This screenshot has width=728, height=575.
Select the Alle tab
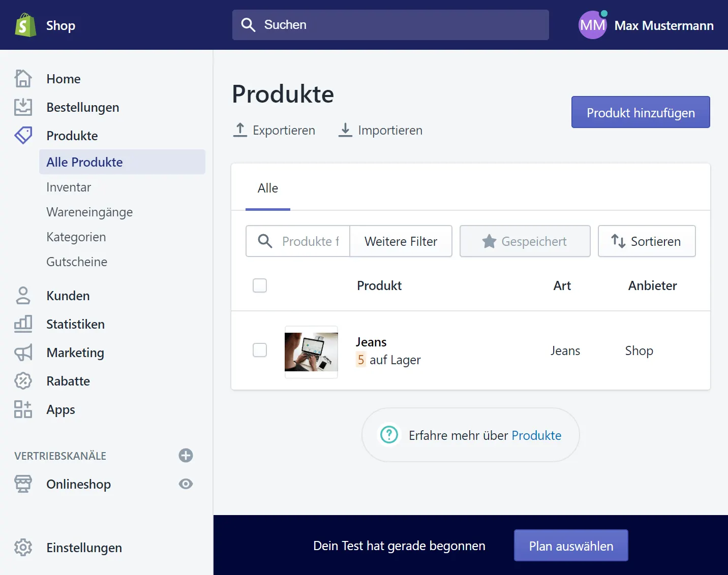[x=268, y=188]
